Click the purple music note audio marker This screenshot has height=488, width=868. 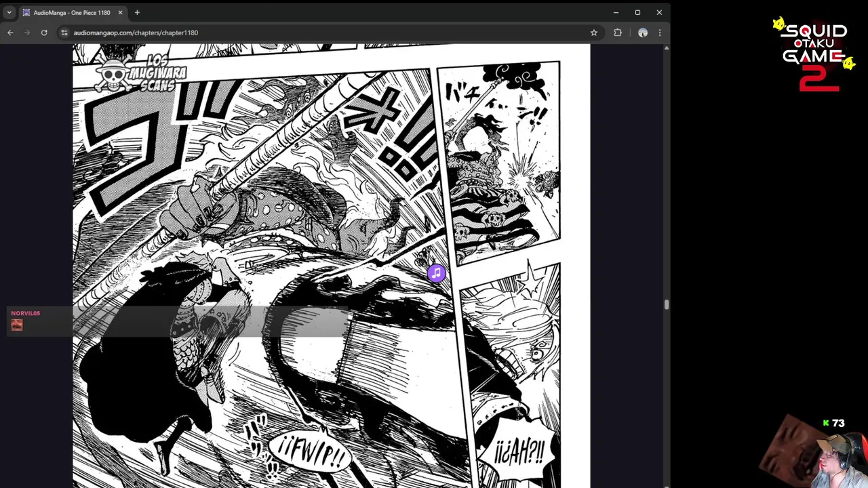(x=436, y=272)
